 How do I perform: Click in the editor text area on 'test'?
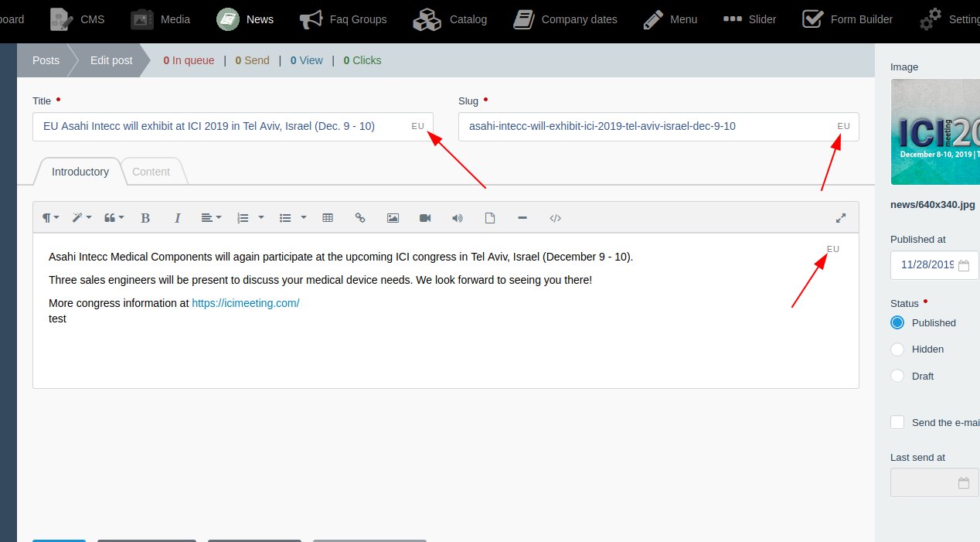coord(57,319)
